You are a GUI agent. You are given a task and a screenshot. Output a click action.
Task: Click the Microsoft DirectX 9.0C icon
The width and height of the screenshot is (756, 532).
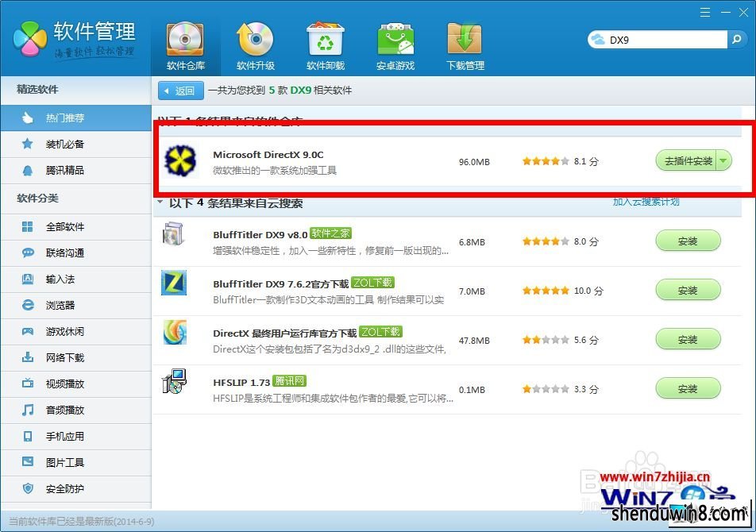(180, 160)
